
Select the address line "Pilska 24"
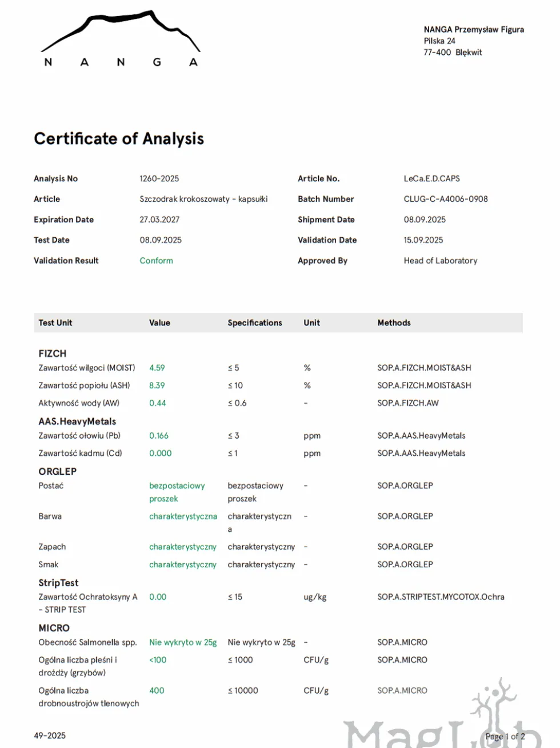tap(439, 41)
